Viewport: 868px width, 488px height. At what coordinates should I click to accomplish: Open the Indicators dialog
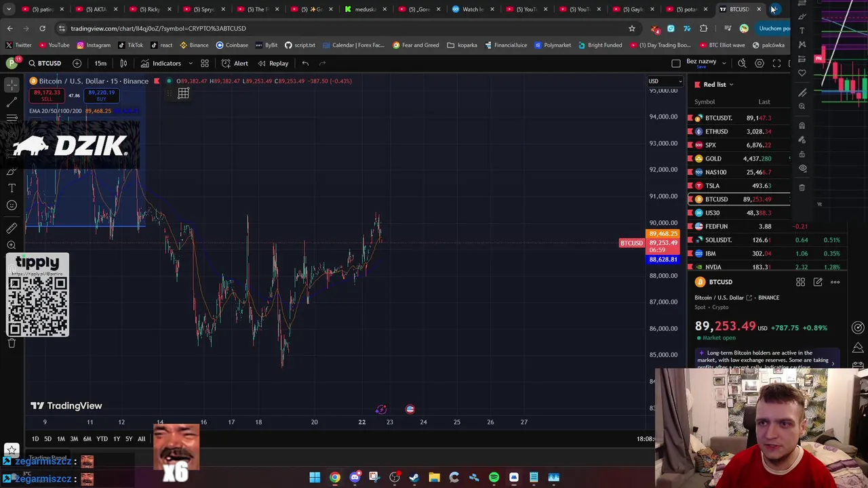(x=161, y=63)
